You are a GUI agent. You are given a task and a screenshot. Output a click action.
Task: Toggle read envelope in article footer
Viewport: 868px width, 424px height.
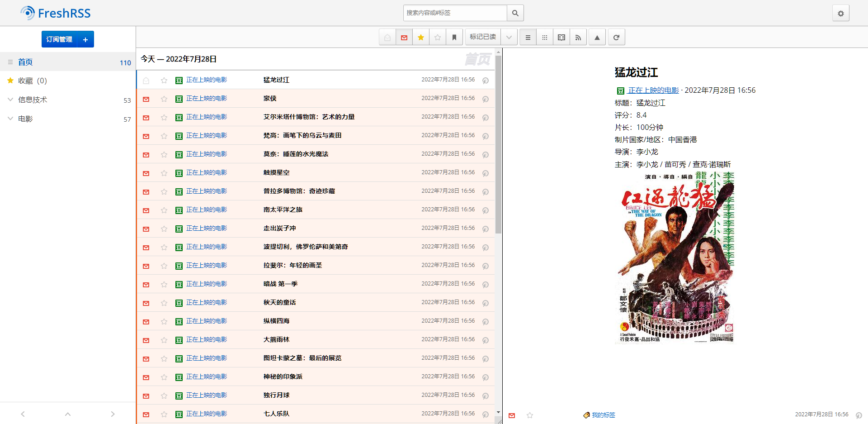tap(512, 415)
